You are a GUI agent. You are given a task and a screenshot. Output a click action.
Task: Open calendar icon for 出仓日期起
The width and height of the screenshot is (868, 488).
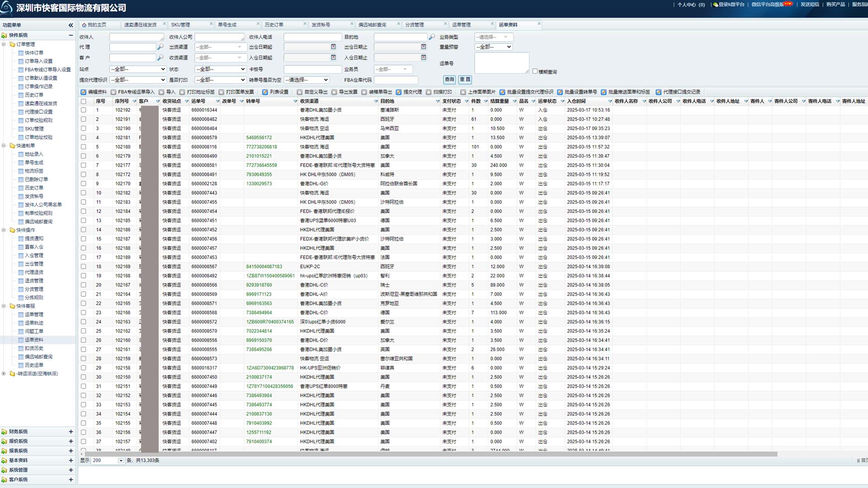pos(333,47)
